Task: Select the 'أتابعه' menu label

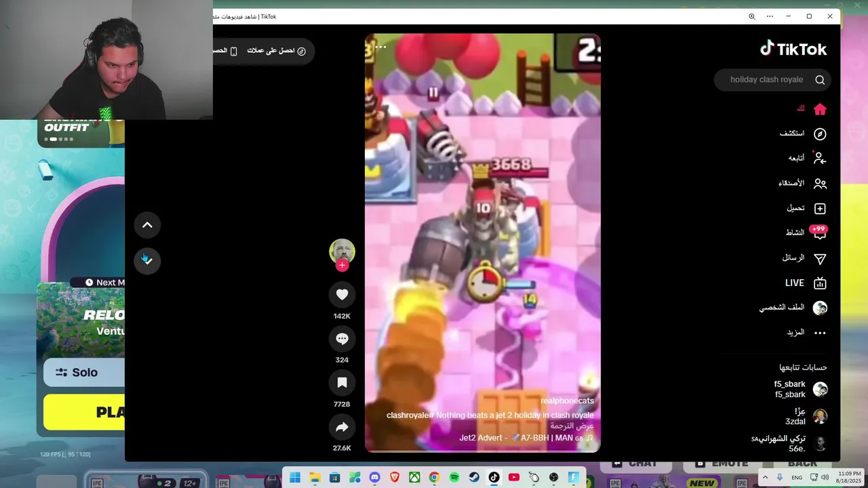Action: tap(796, 158)
